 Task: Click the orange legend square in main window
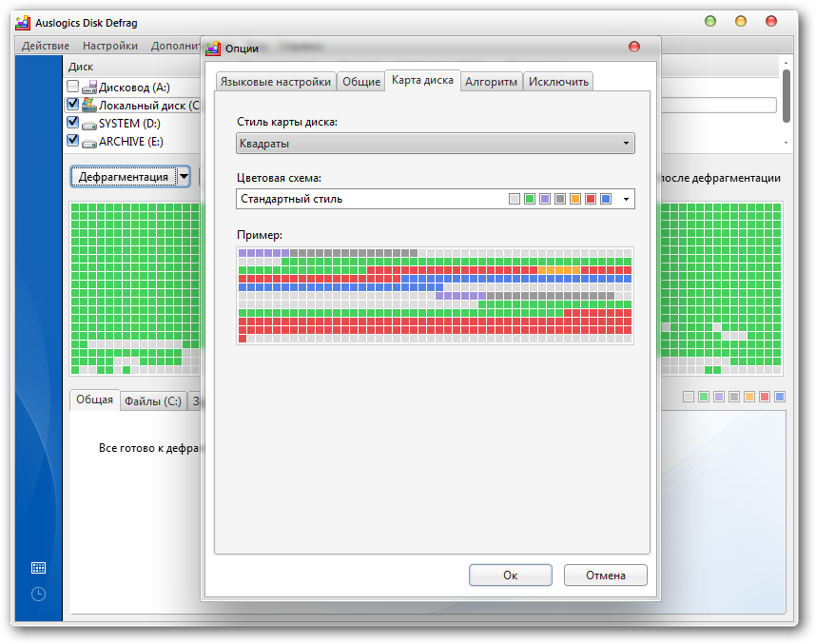pos(749,397)
